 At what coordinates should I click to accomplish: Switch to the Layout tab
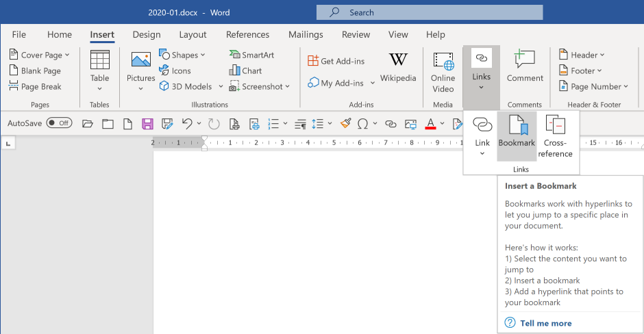click(x=193, y=34)
